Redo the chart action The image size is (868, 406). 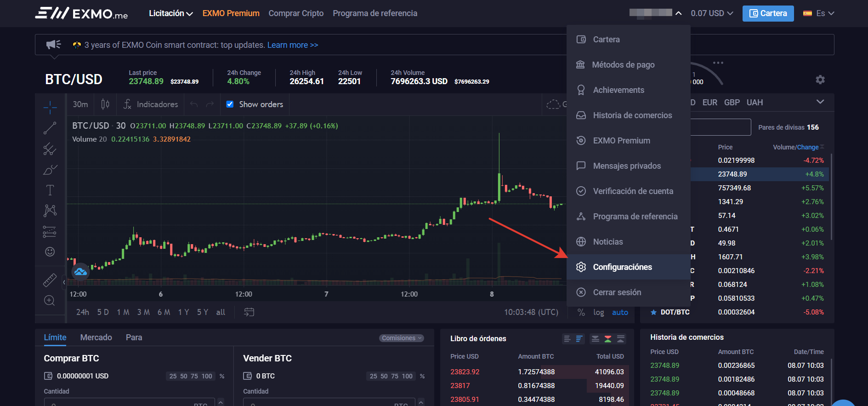[210, 104]
